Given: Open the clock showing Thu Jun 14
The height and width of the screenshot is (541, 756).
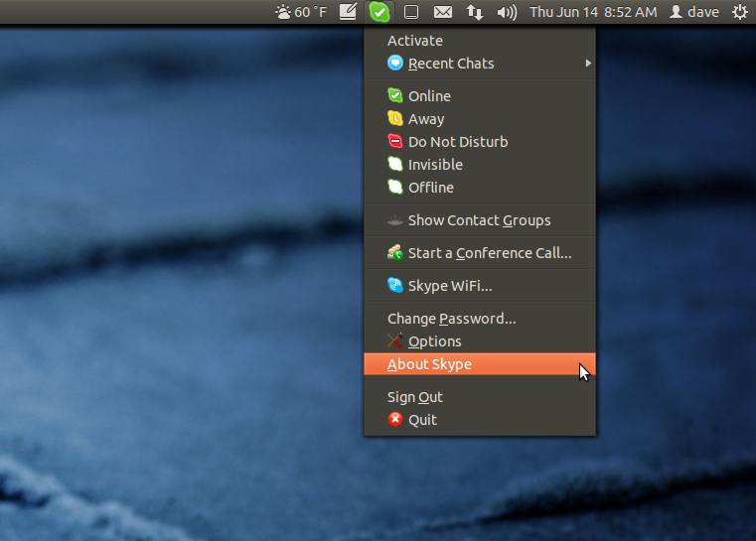Looking at the screenshot, I should point(593,12).
